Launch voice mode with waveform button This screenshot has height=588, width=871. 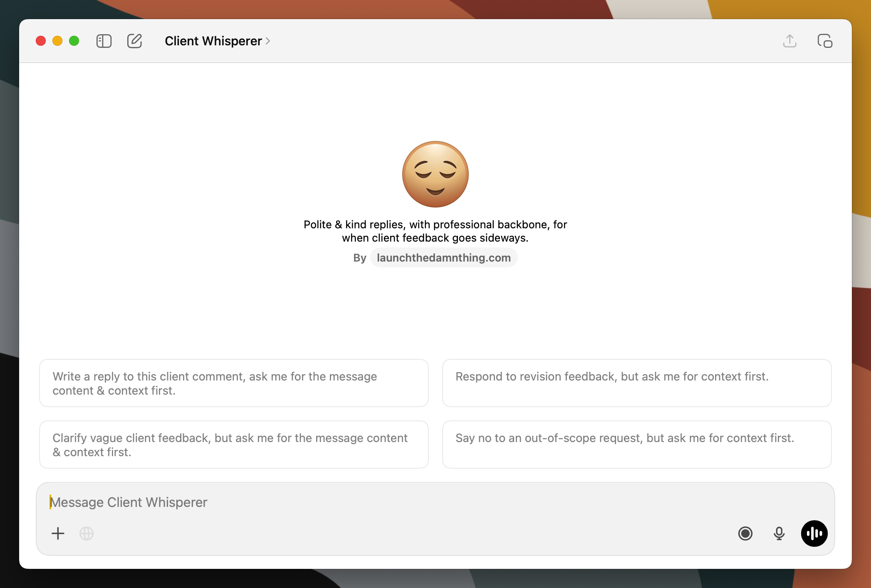coord(814,534)
